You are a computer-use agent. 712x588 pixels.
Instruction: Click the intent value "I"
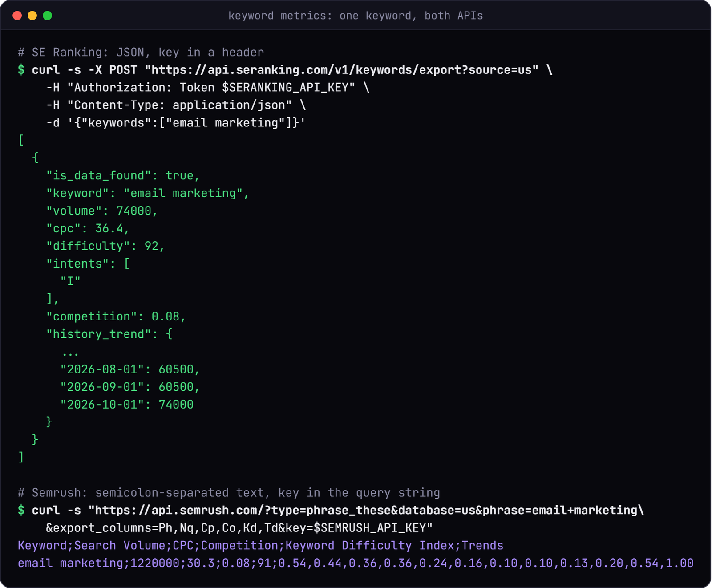(x=70, y=281)
